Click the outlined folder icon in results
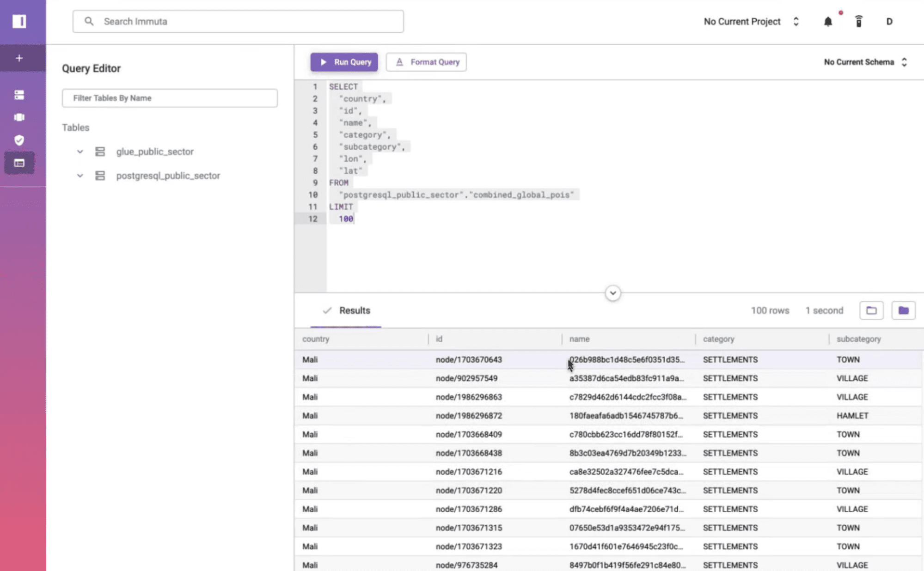 pyautogui.click(x=871, y=310)
